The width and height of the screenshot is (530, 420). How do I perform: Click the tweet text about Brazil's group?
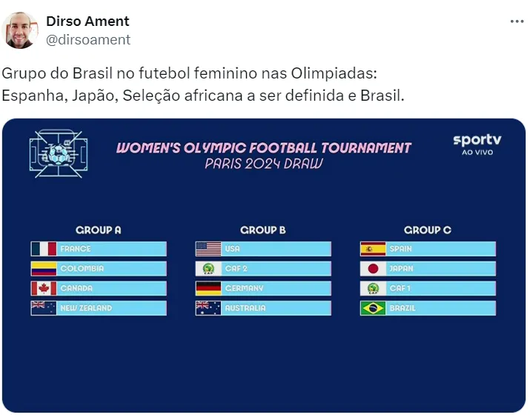(x=204, y=85)
